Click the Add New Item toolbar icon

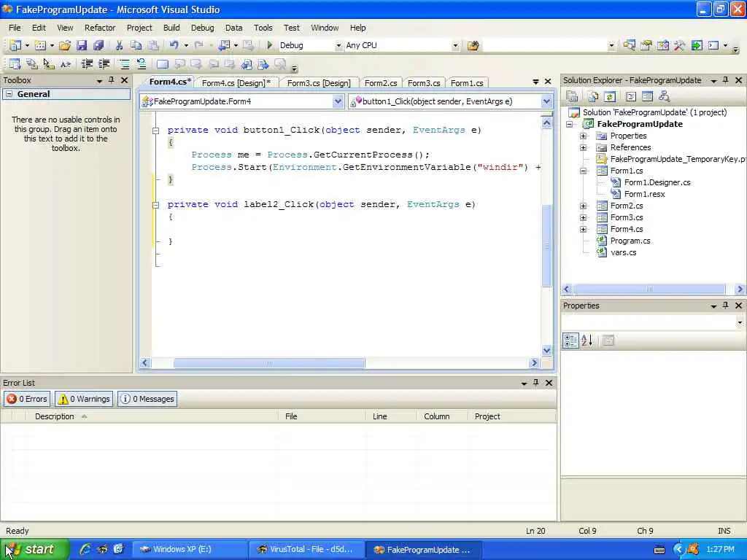pyautogui.click(x=41, y=46)
